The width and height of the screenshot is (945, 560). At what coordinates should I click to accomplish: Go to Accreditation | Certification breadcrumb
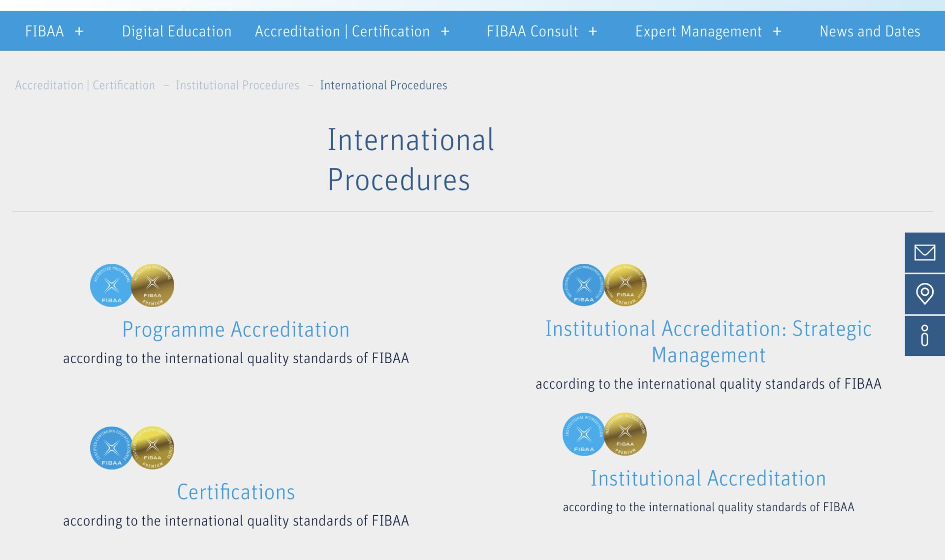pyautogui.click(x=85, y=85)
